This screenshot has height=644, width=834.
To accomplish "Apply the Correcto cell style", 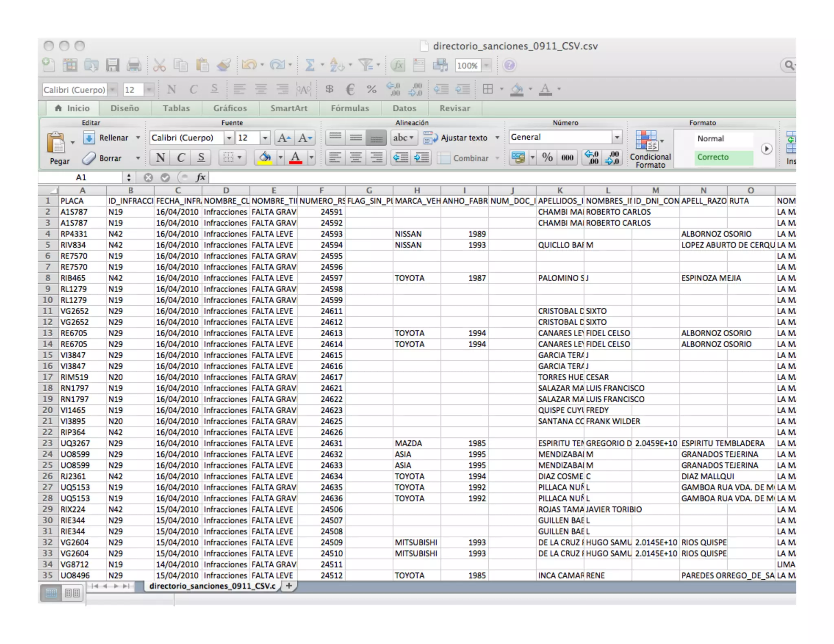I will pos(723,157).
